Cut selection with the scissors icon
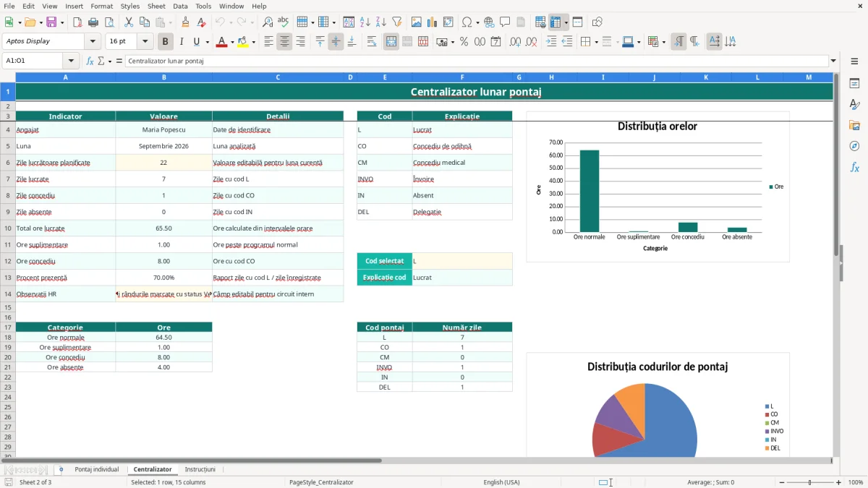Viewport: 868px width, 488px height. tap(129, 22)
